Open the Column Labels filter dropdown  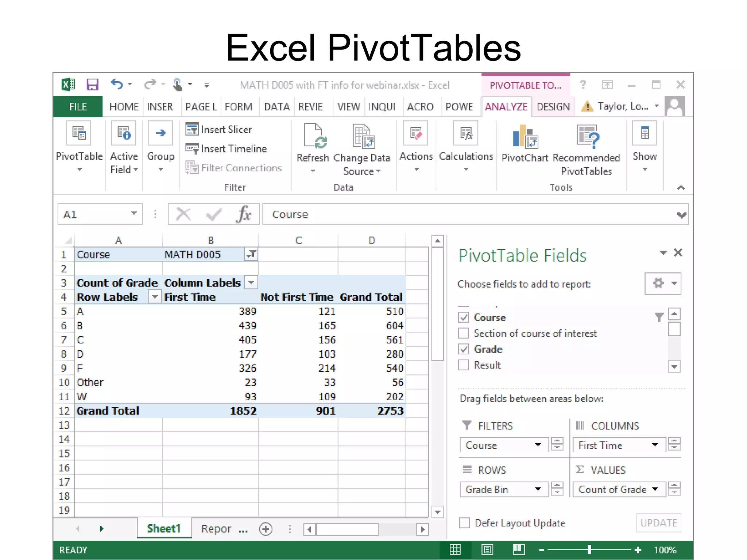tap(251, 283)
